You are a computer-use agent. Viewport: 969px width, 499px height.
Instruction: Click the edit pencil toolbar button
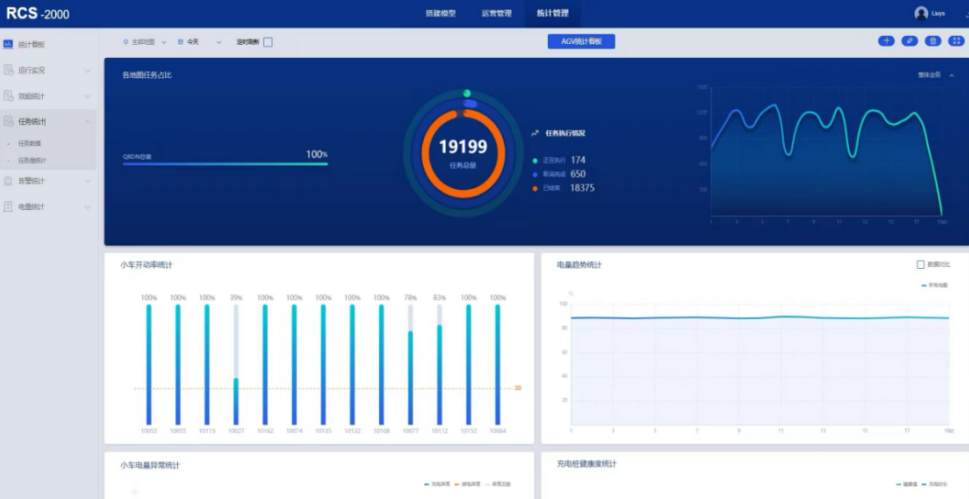(x=909, y=41)
